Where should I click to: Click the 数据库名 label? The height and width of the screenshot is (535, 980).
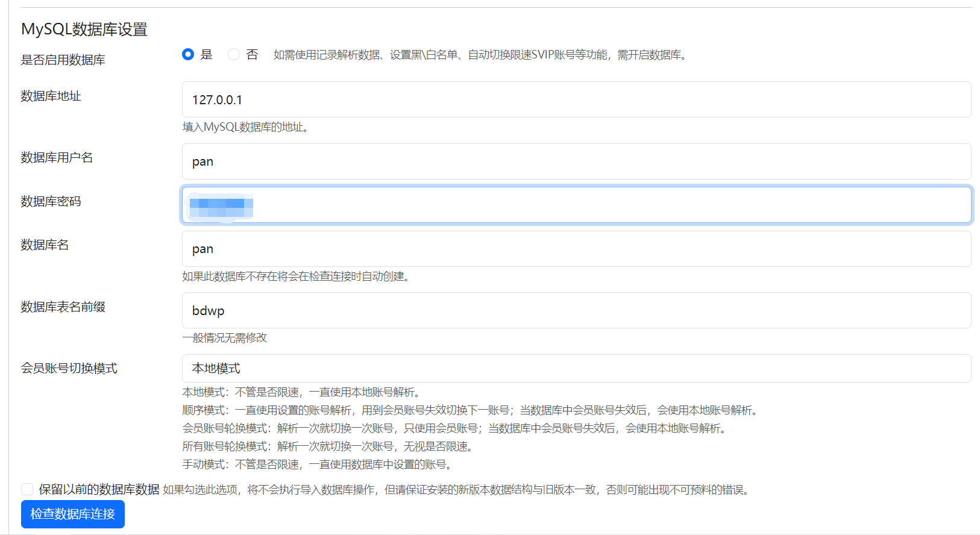pos(45,245)
